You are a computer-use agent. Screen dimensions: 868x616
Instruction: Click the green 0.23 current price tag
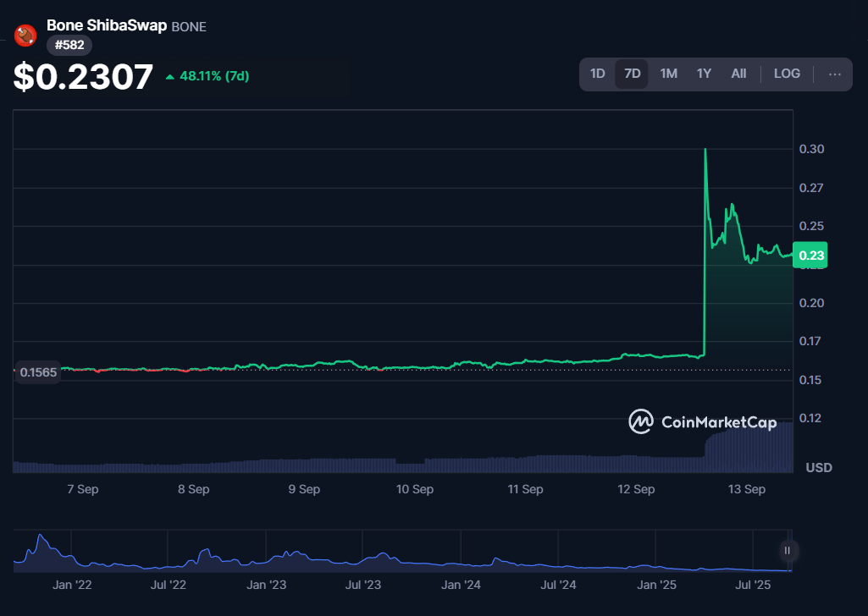pos(810,256)
